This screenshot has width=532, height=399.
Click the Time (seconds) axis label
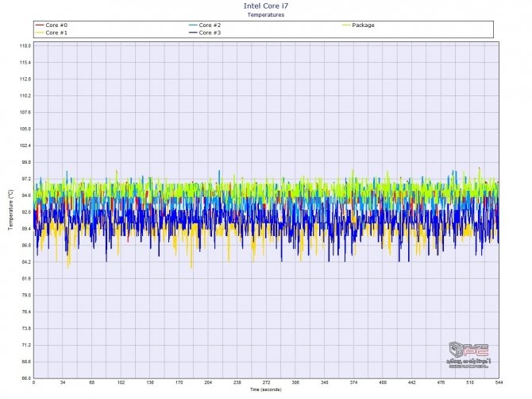(x=266, y=389)
